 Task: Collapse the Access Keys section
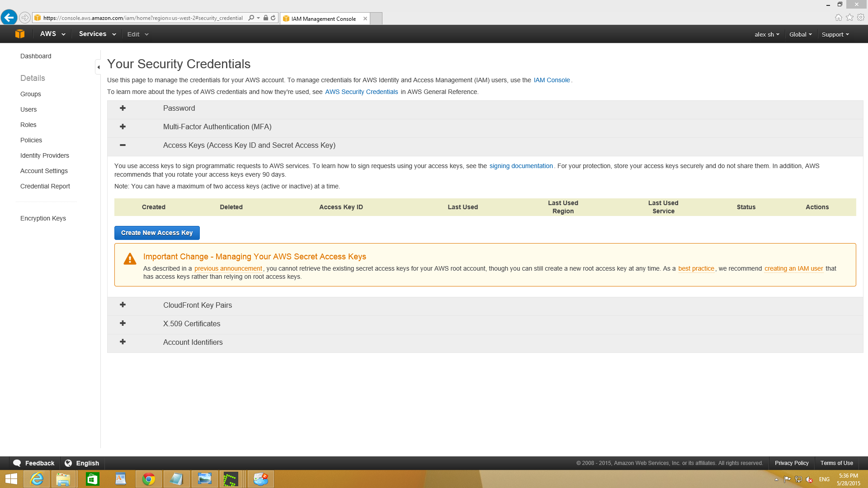[123, 145]
